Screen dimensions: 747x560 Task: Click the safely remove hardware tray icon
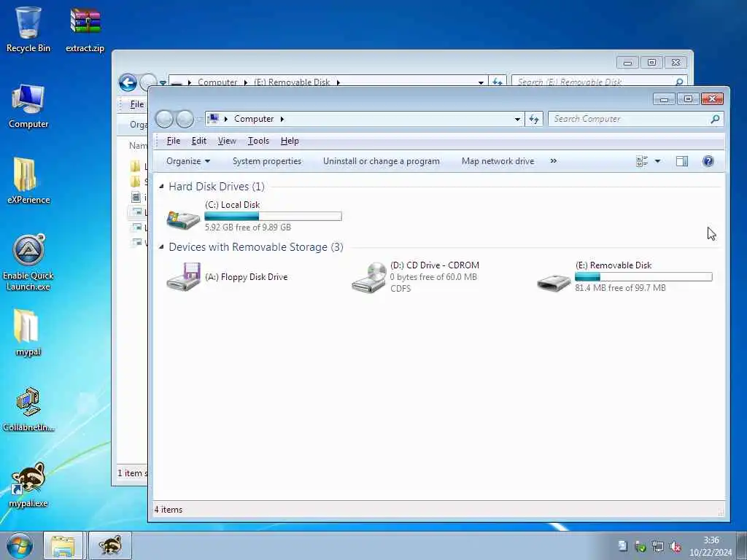point(640,546)
